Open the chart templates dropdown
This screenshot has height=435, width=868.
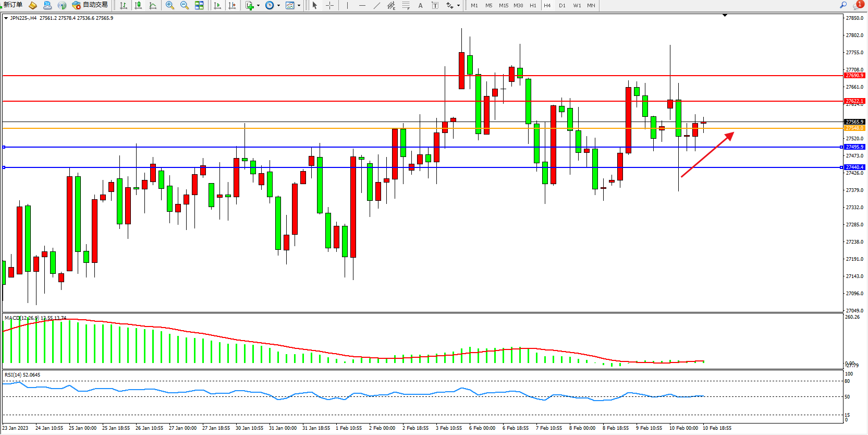(x=299, y=6)
